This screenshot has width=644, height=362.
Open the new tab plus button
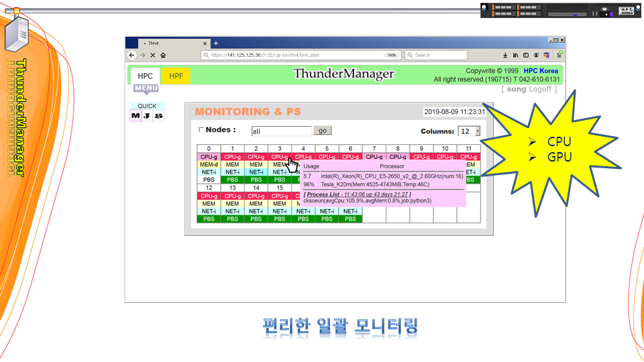[216, 44]
